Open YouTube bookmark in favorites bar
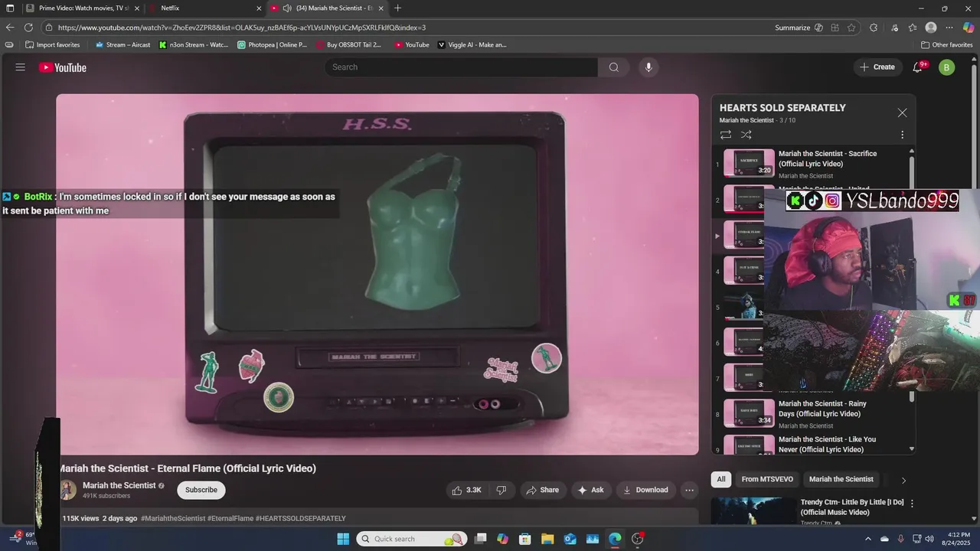This screenshot has height=551, width=980. click(x=411, y=44)
